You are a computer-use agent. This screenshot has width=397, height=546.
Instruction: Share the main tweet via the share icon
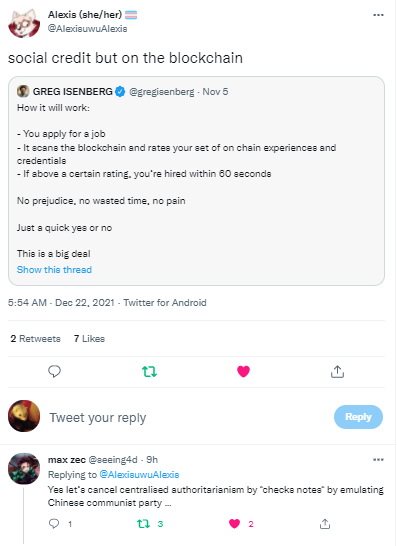[337, 372]
